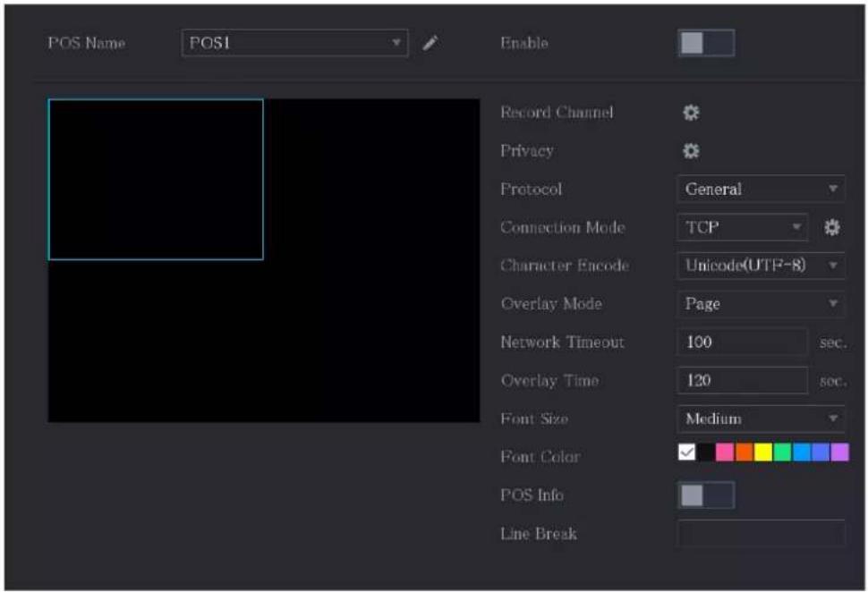Click the Record Channel label

coord(557,113)
